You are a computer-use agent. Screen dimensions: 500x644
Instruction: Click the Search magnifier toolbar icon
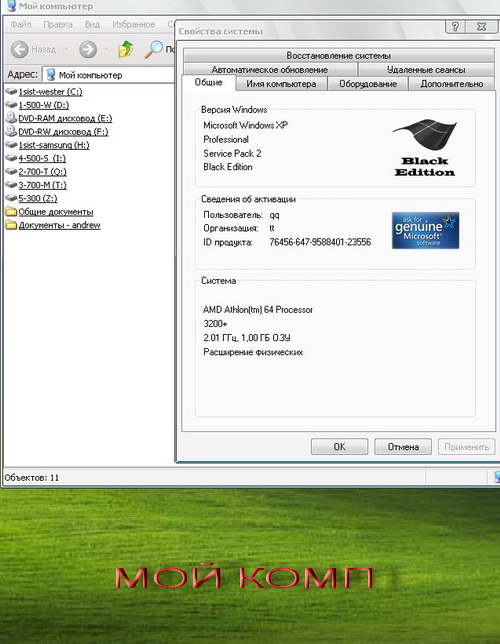154,49
